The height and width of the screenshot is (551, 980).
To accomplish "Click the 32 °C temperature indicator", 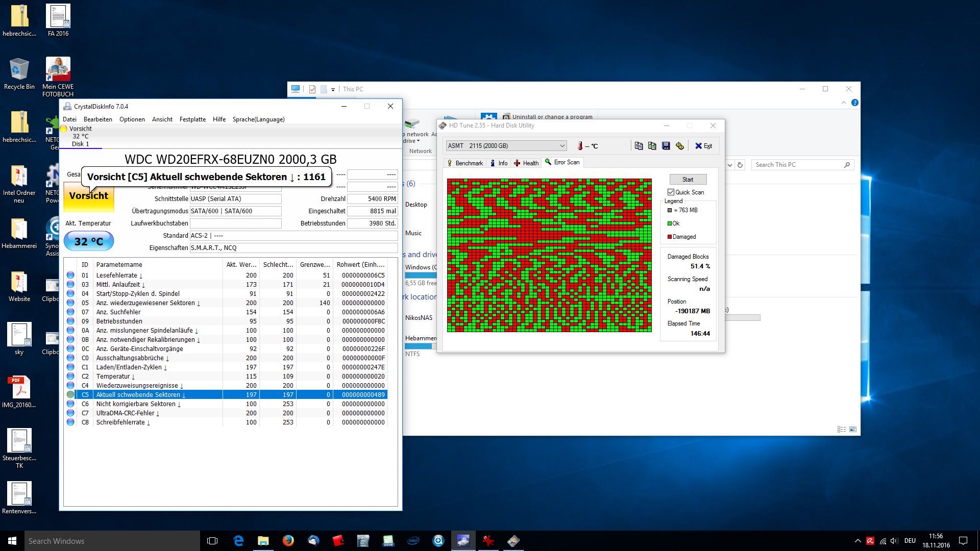I will (x=89, y=241).
